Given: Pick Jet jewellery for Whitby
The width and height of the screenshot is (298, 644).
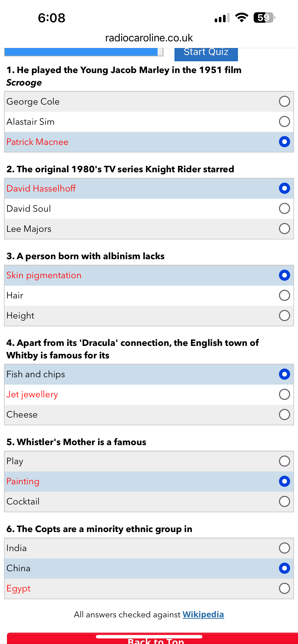Looking at the screenshot, I should click(284, 394).
